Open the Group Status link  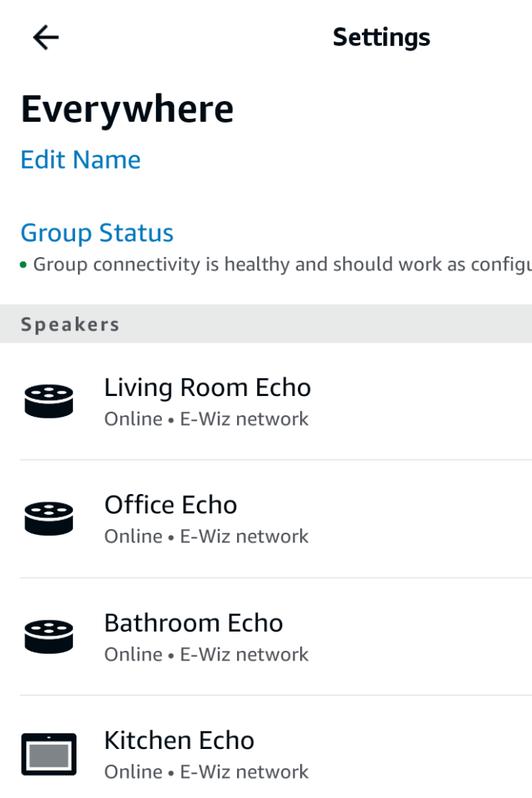click(x=97, y=233)
